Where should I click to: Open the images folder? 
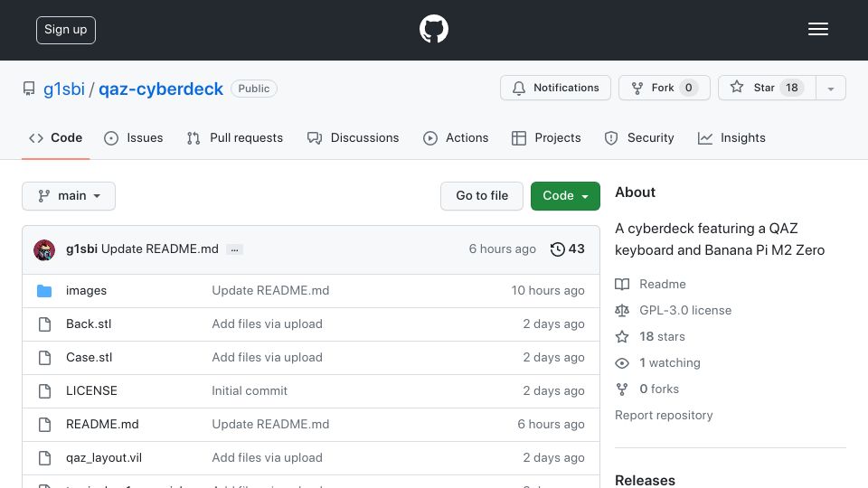[x=86, y=290]
